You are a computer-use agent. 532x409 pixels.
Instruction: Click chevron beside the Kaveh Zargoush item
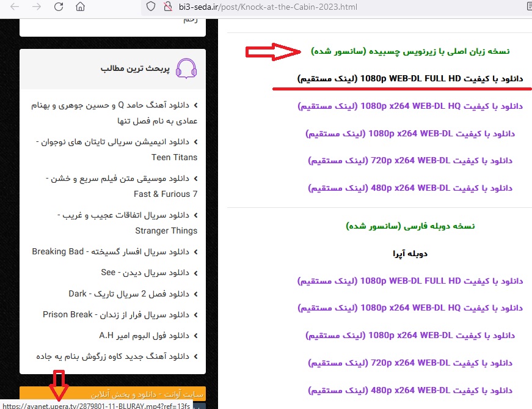pyautogui.click(x=196, y=356)
